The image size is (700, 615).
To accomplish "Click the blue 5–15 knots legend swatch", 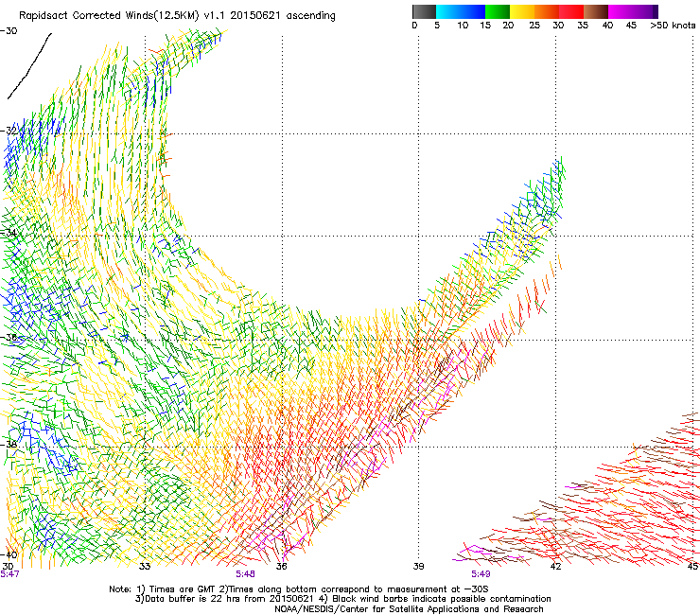I will [x=461, y=11].
